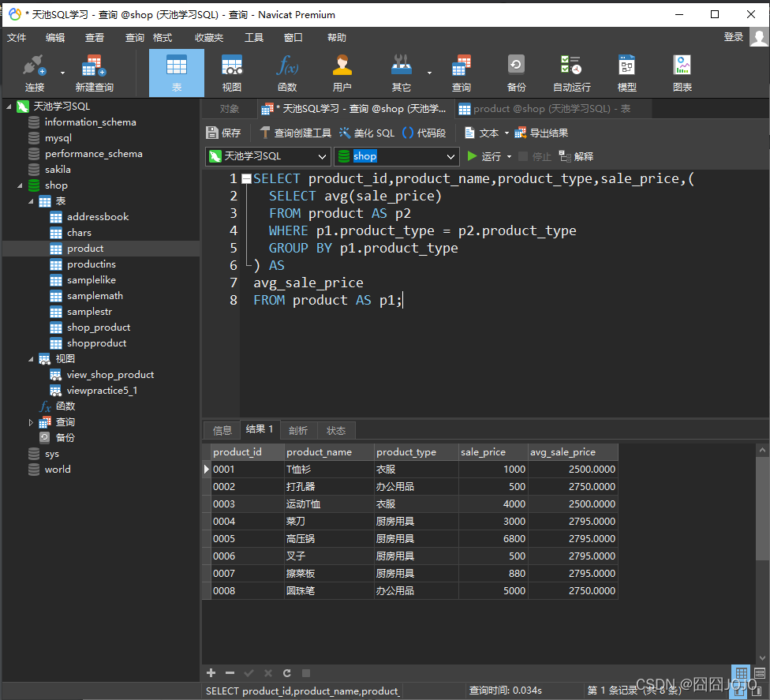Screen dimensions: 770x700
Task: Switch to the 对象 Objects tab
Action: 230,109
